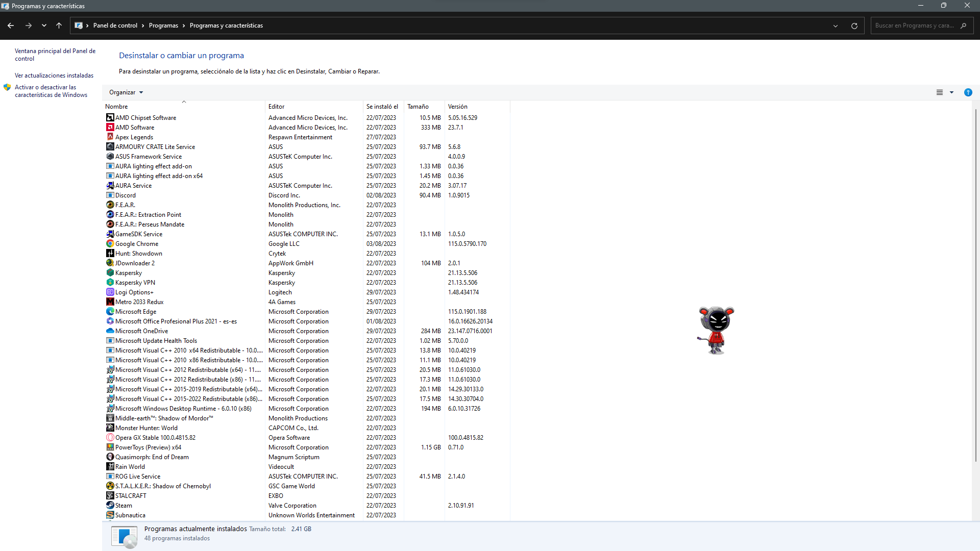
Task: Click the AMD Chipset Software icon
Action: [x=110, y=118]
